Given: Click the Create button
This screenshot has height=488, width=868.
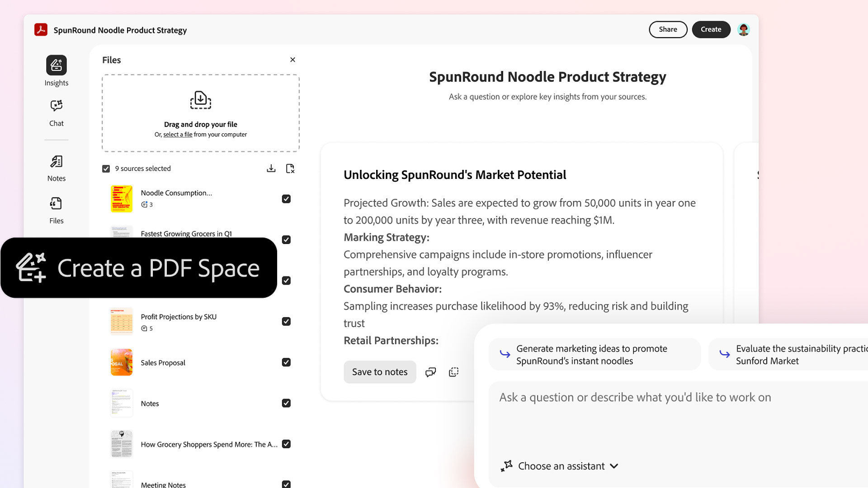Looking at the screenshot, I should click(x=711, y=29).
